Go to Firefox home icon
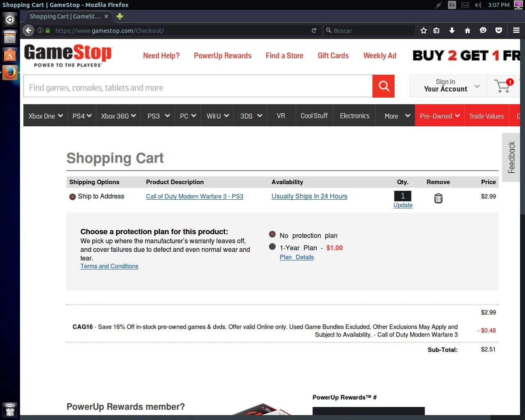 pos(468,30)
